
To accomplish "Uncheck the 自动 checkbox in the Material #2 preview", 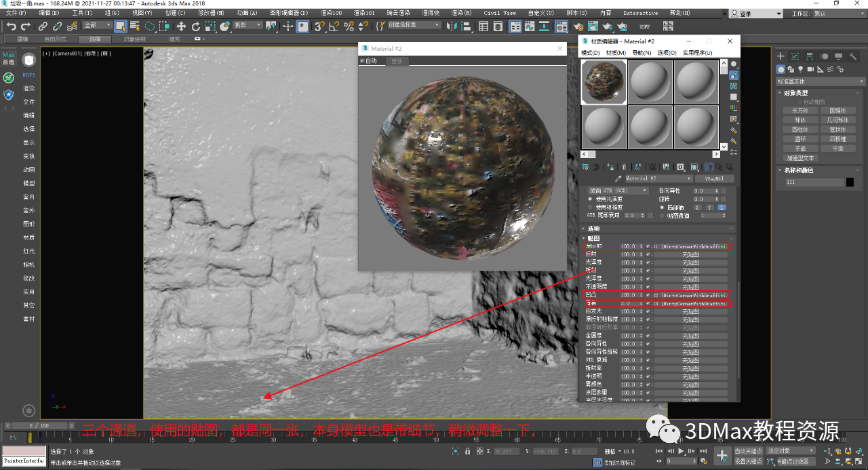I will click(362, 60).
